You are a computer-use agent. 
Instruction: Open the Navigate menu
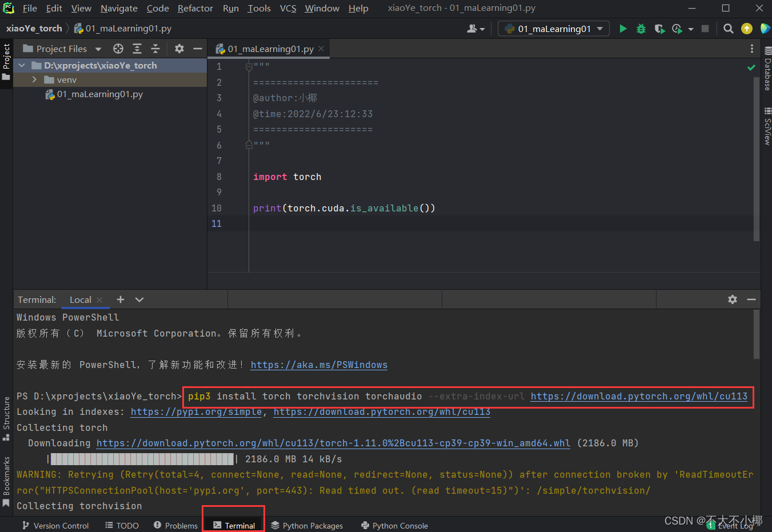point(119,8)
